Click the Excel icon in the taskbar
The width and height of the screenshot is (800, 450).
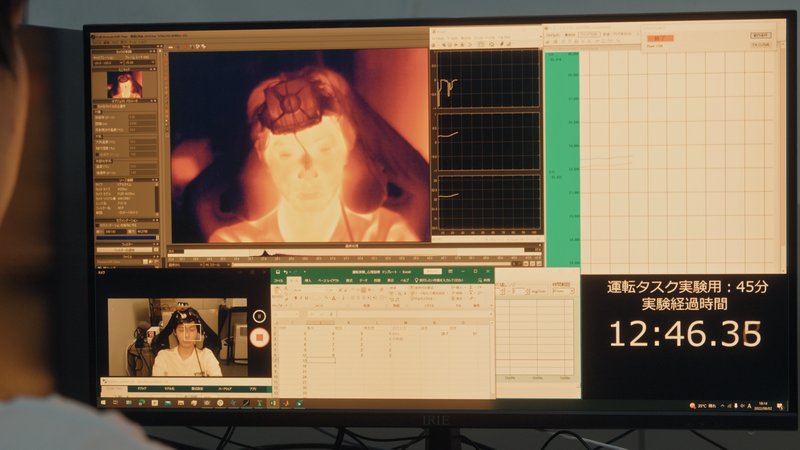(273, 403)
